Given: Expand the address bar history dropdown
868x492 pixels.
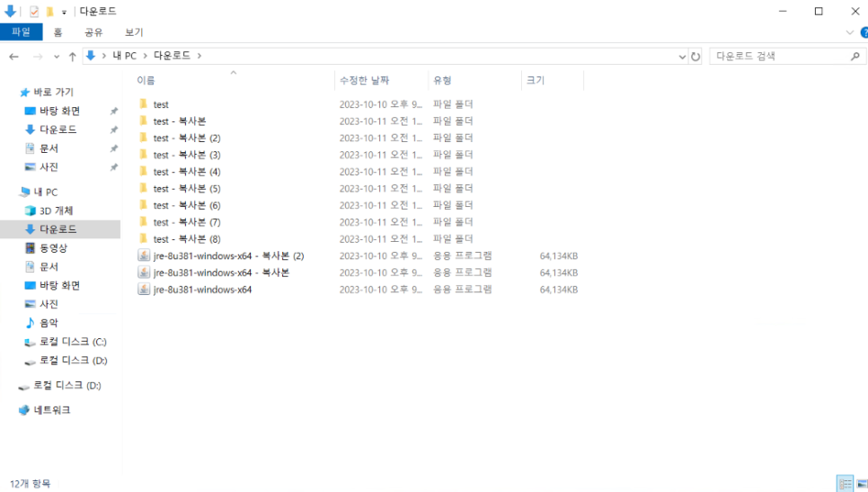Looking at the screenshot, I should 682,56.
